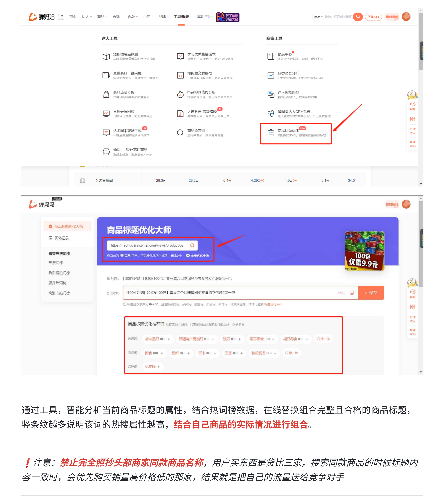Screen dimensions: 444x504
Task: Click 数字营销创新大会 banner in header
Action: coord(228,17)
